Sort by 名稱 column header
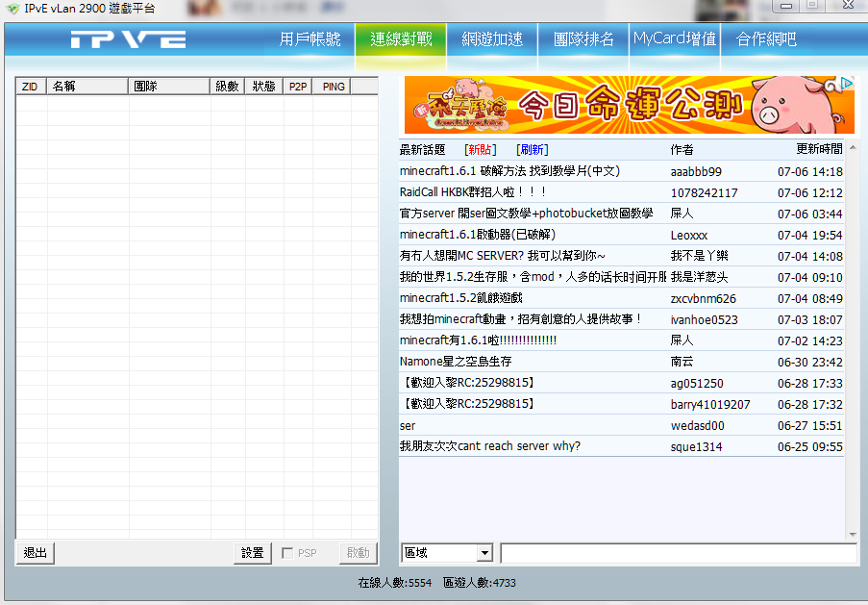Image resolution: width=868 pixels, height=605 pixels. pyautogui.click(x=87, y=87)
